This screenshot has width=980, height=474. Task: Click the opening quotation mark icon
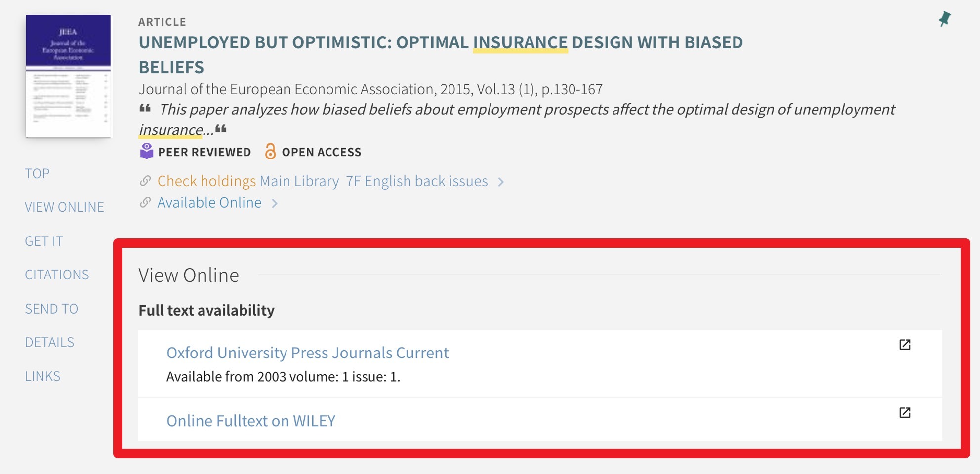pyautogui.click(x=145, y=109)
